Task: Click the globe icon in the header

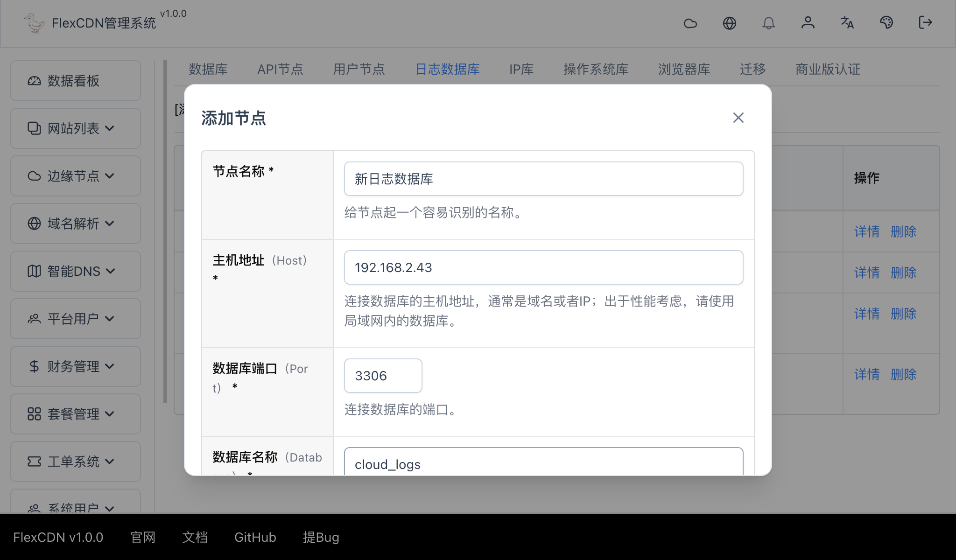Action: point(730,23)
